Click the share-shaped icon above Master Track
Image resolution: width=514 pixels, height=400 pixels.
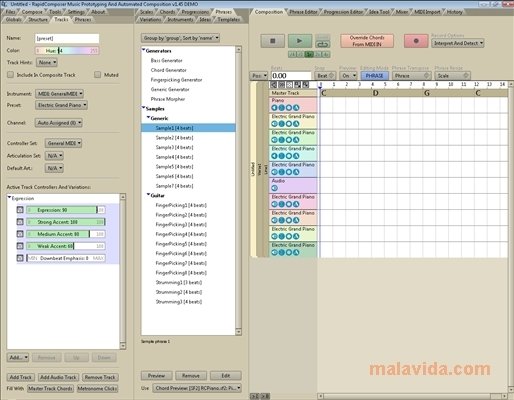point(274,85)
